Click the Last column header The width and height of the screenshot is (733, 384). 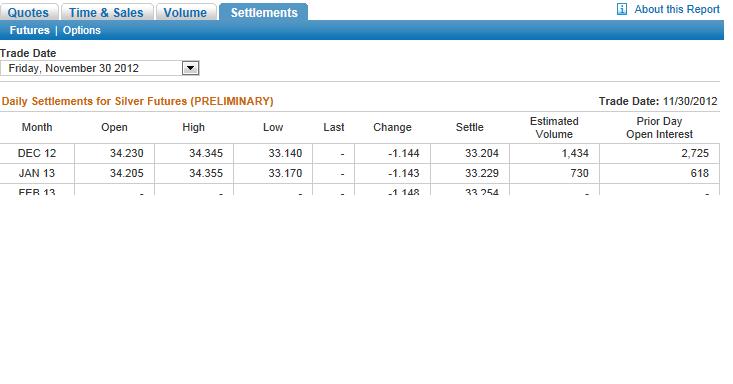(334, 127)
